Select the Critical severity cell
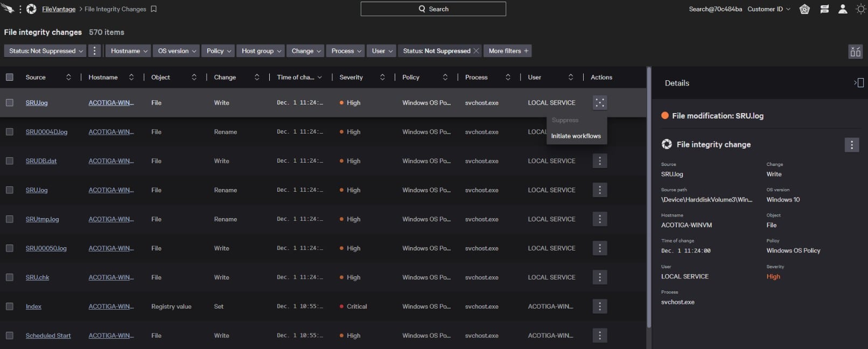Screen dimensions: 868x349 pos(353,306)
